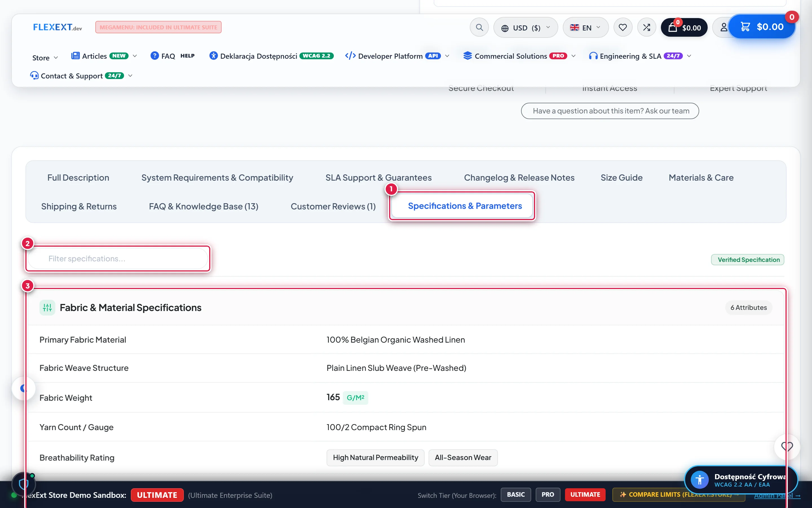Expand the Store menu
Viewport: 812px width, 508px height.
pyautogui.click(x=45, y=58)
